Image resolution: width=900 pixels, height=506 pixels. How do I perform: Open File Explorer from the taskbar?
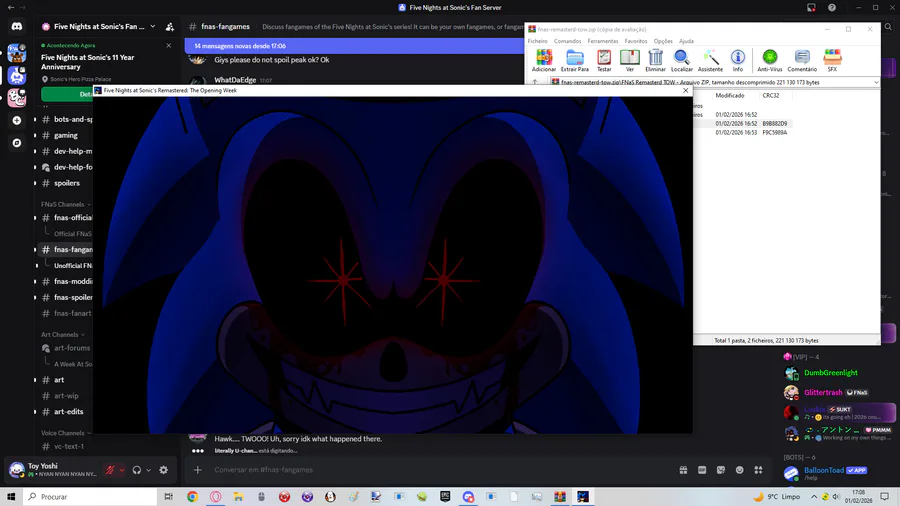point(238,497)
